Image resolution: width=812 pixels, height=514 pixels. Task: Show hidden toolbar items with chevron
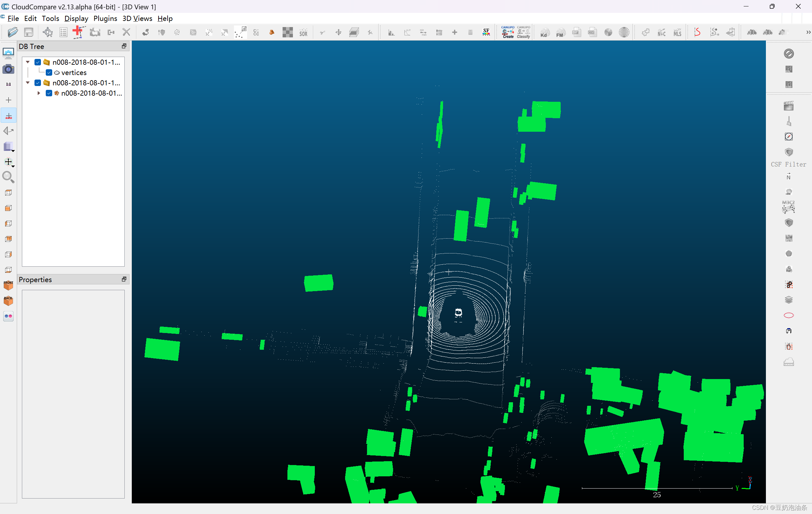808,32
